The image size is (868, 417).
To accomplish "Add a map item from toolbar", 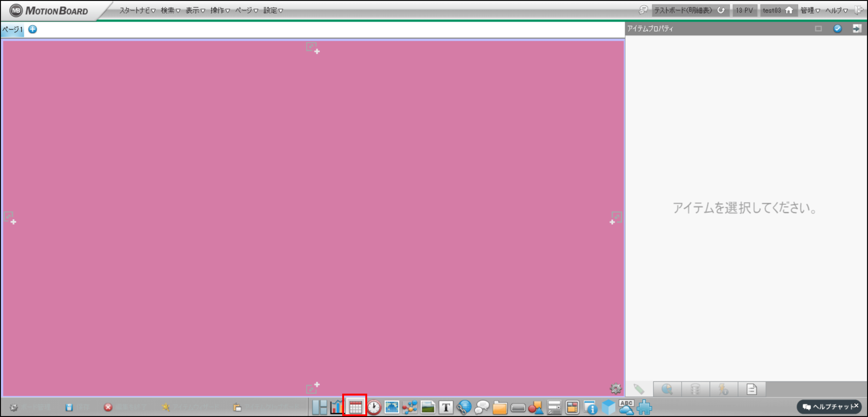I will click(392, 407).
